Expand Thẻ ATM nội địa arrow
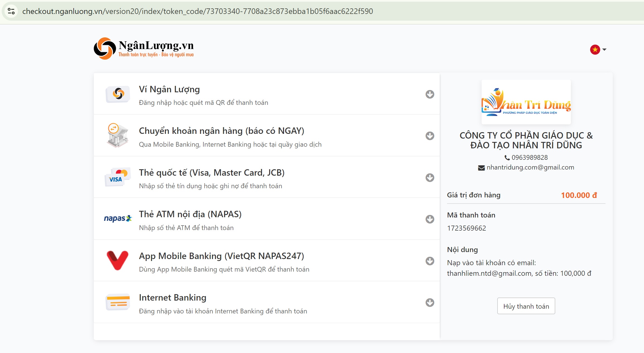The height and width of the screenshot is (353, 644). 430,219
